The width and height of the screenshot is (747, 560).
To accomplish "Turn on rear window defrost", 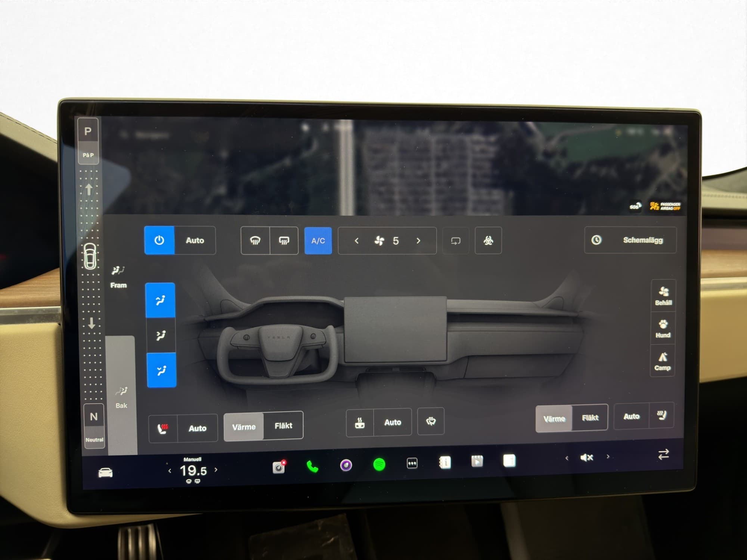I will 284,241.
